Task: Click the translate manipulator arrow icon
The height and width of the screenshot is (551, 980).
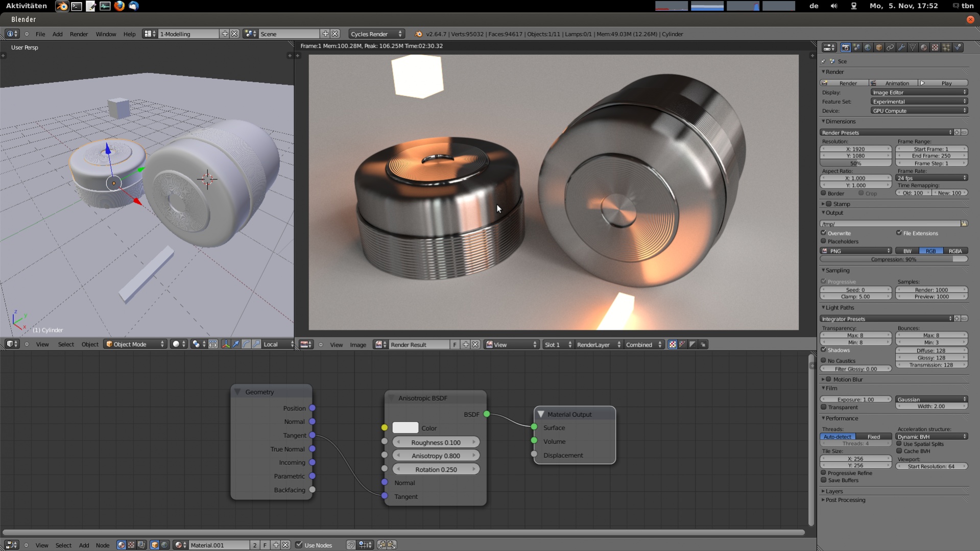Action: point(236,344)
